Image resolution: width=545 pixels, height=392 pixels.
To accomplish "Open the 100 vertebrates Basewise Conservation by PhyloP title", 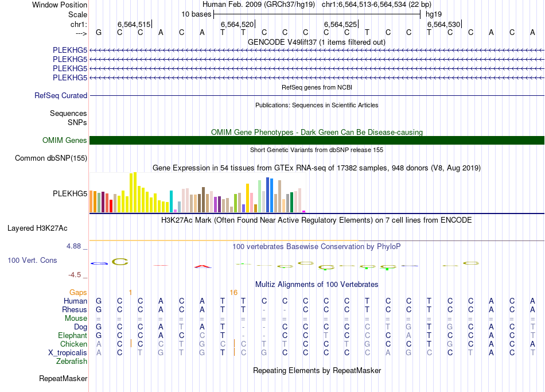I will [317, 247].
